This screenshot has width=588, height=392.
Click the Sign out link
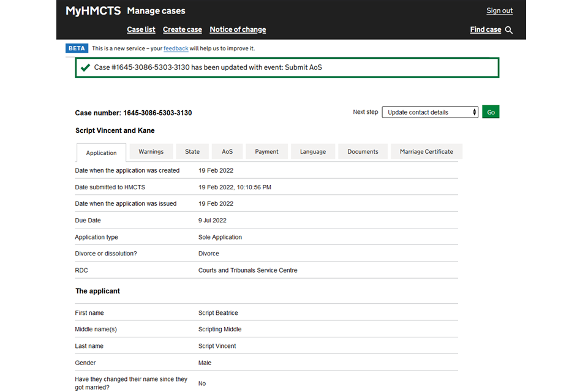point(499,10)
